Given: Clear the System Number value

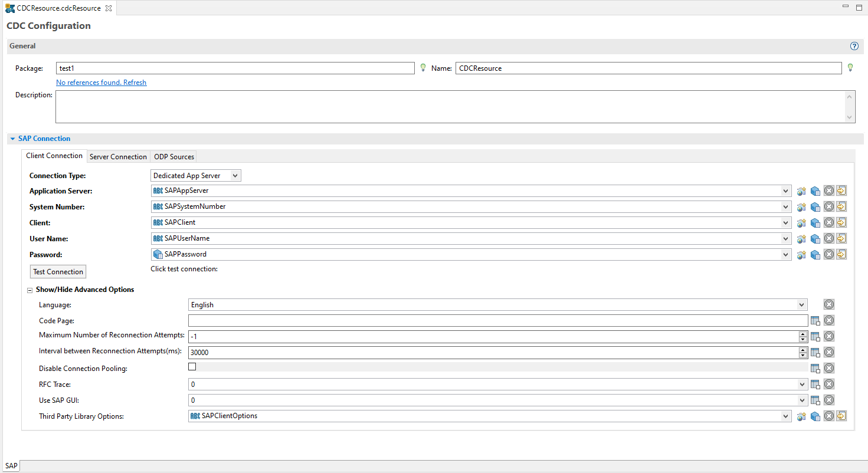Looking at the screenshot, I should pyautogui.click(x=829, y=207).
